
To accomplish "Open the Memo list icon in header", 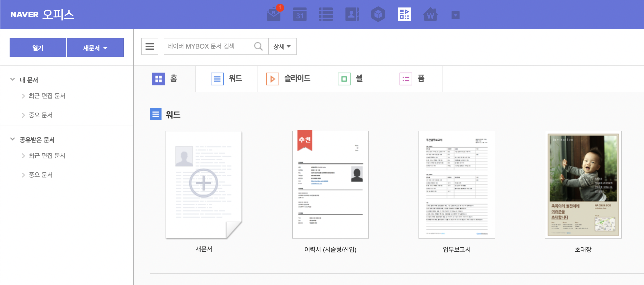I will [x=326, y=14].
